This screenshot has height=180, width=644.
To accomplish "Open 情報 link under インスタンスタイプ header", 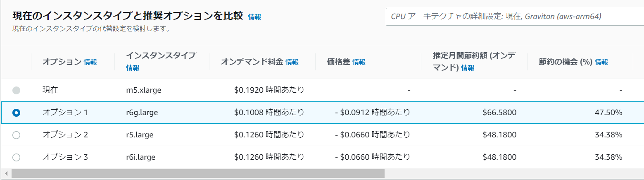I will pyautogui.click(x=133, y=68).
